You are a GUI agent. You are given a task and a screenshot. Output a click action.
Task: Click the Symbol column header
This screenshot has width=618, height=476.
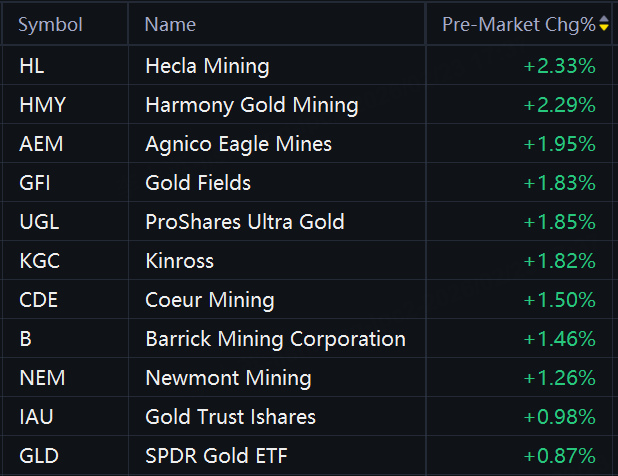tap(51, 25)
